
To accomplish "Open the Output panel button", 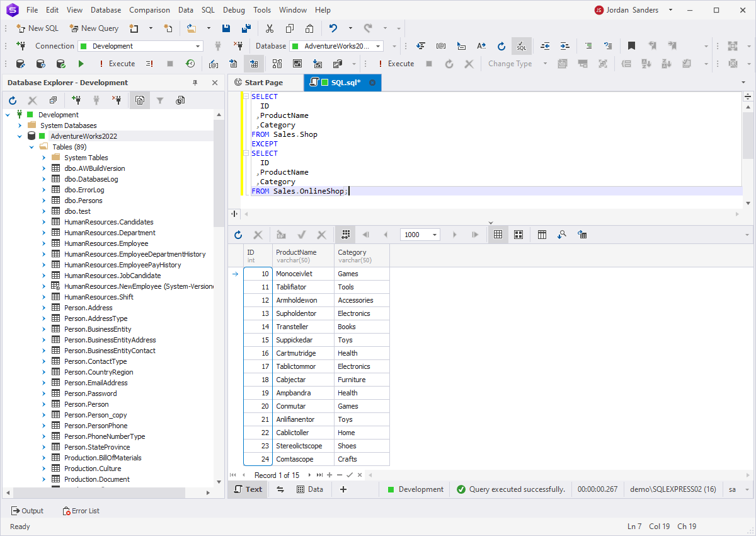I will click(28, 511).
